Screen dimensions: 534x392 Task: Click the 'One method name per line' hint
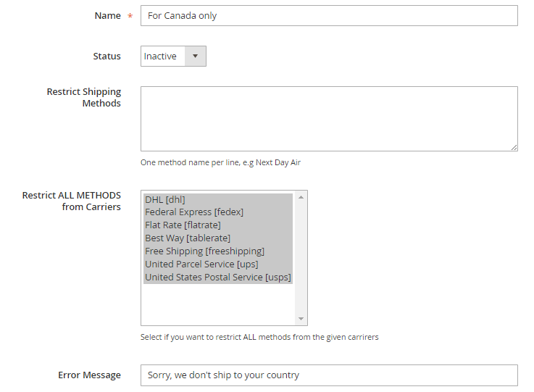click(221, 162)
